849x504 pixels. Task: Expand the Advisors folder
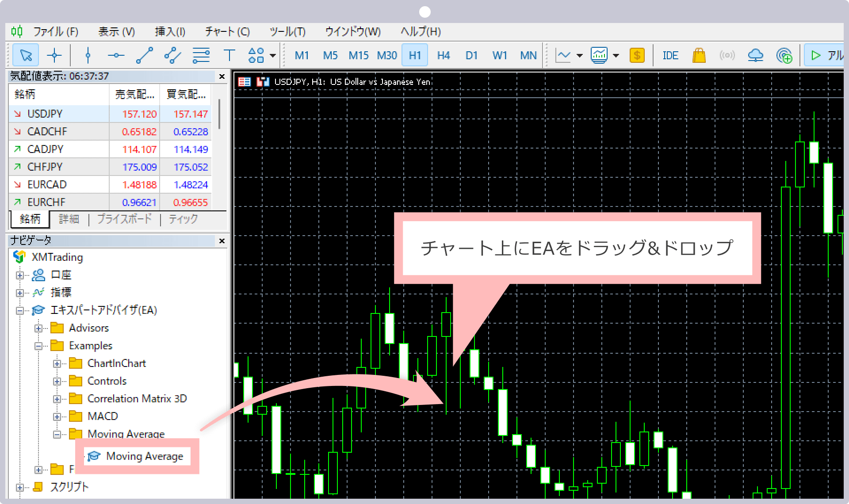38,328
